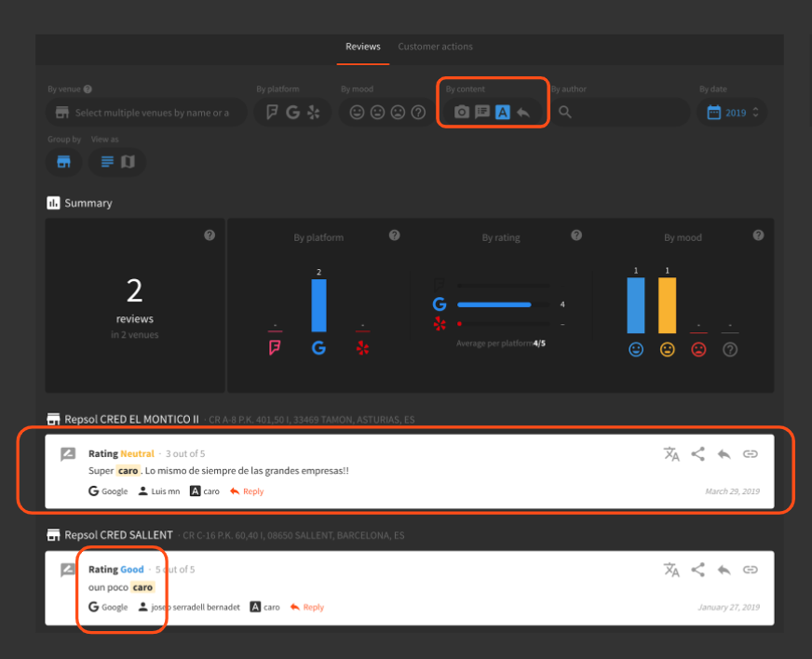This screenshot has width=812, height=659.
Task: Click Reply link on Luis mn review
Action: coord(247,491)
